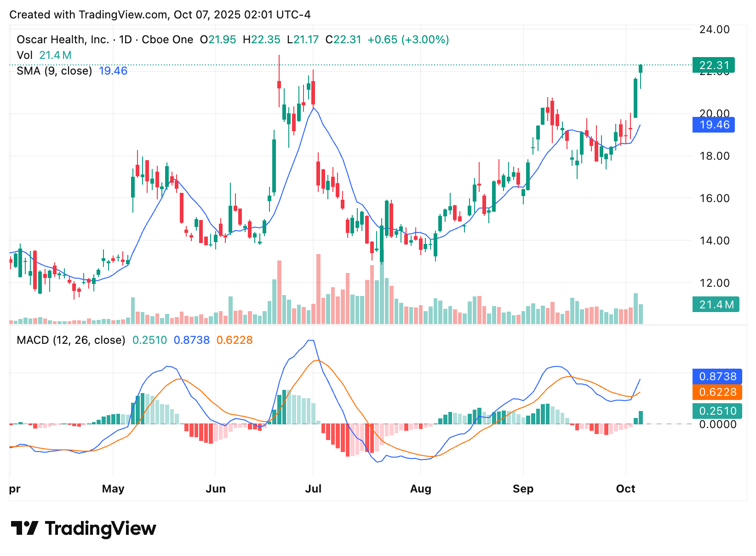
Task: Click the close value "C22.31" in the legend
Action: (344, 40)
